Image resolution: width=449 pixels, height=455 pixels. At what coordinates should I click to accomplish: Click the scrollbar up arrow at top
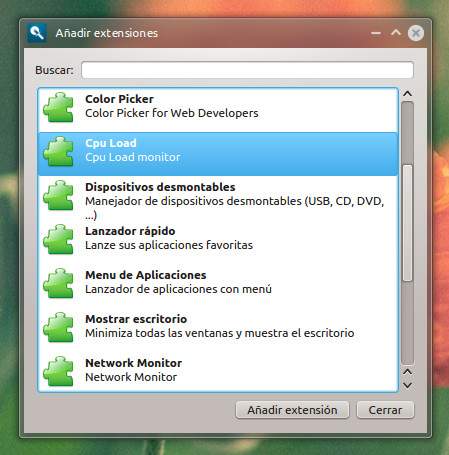407,94
